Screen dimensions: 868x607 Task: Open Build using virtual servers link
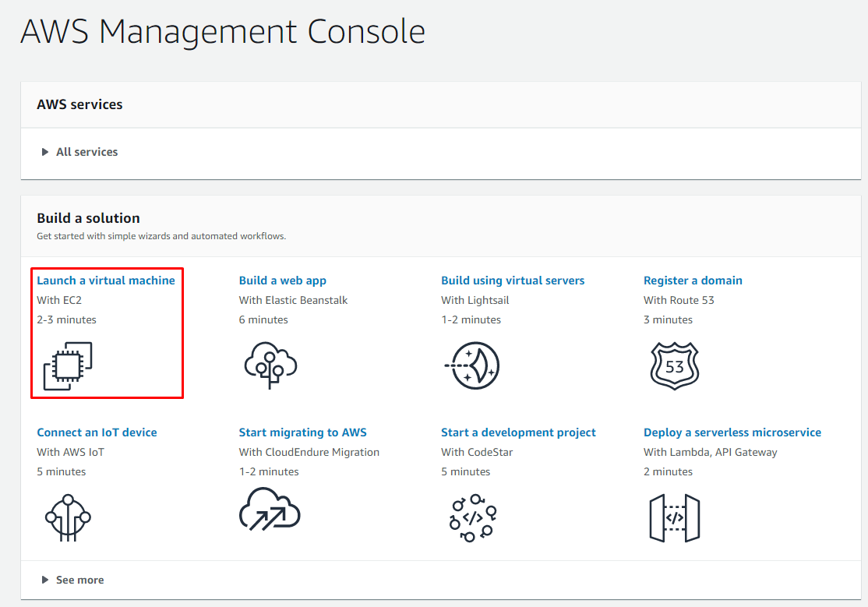click(513, 281)
